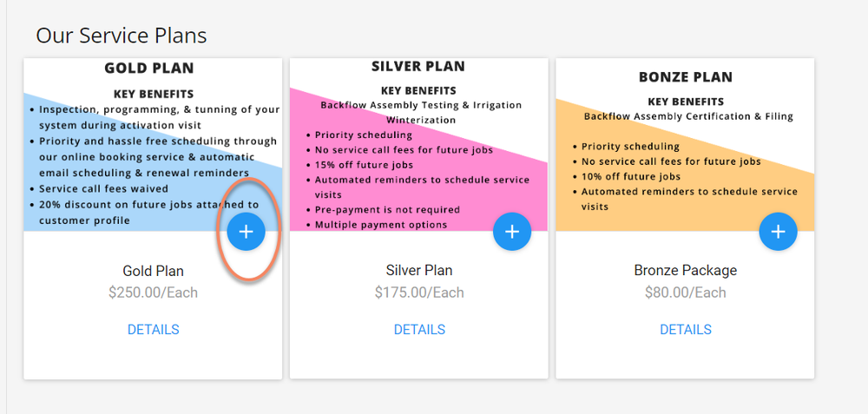Image resolution: width=868 pixels, height=414 pixels.
Task: Select the Gold Plan name label
Action: point(153,271)
